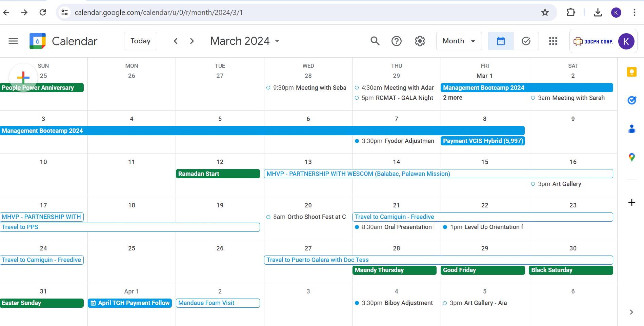The width and height of the screenshot is (644, 326).
Task: Switch to the Calendar view toggle
Action: tap(501, 41)
